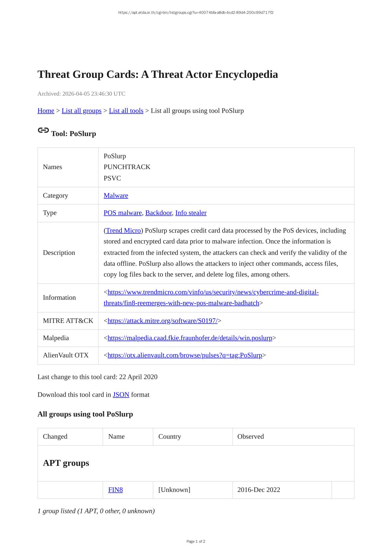
Task: Open the MITRE ATT&CK S0197 link
Action: tap(163, 321)
